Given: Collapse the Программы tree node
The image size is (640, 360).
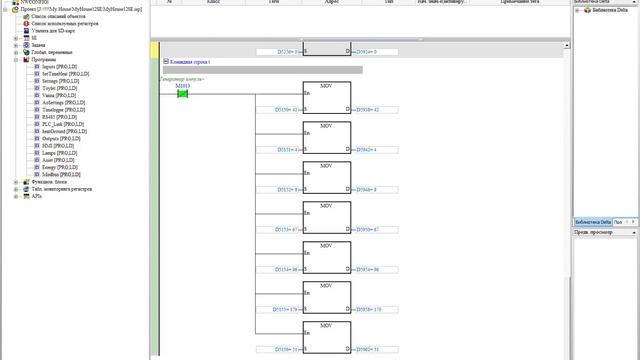Looking at the screenshot, I should click(x=16, y=60).
